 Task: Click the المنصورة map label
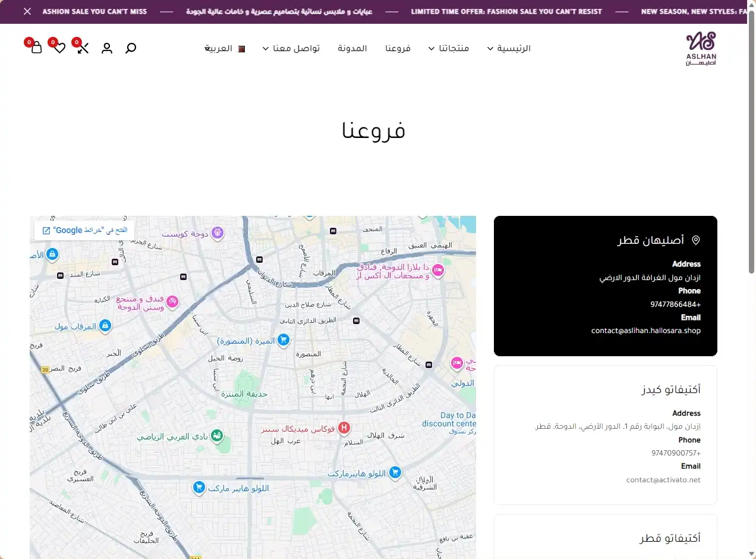(308, 354)
